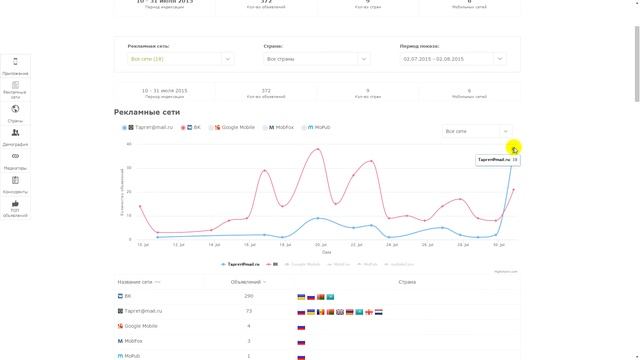This screenshot has height=360, width=640.
Task: Click the Kazakhstan flag in the ВК row
Action: point(330,297)
